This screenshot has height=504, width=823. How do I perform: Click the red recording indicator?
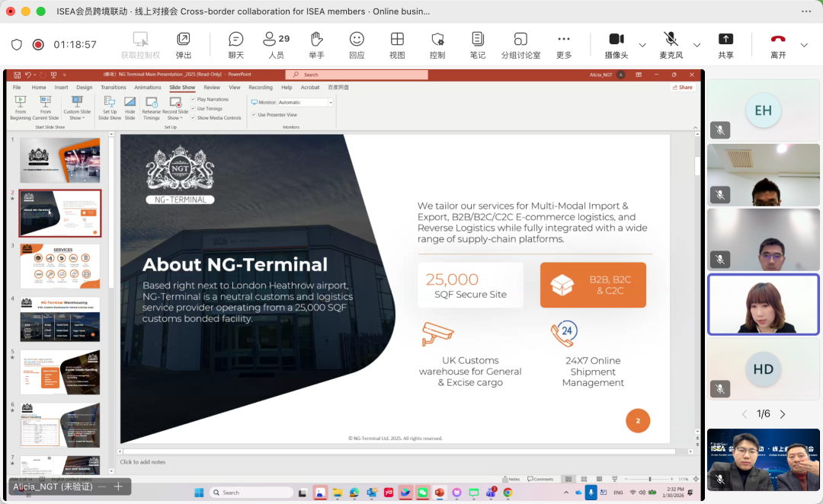pyautogui.click(x=38, y=45)
